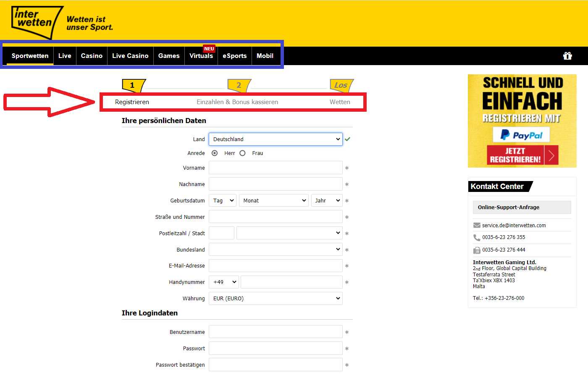Image resolution: width=588 pixels, height=378 pixels.
Task: Go to the Live menu item
Action: pos(65,56)
